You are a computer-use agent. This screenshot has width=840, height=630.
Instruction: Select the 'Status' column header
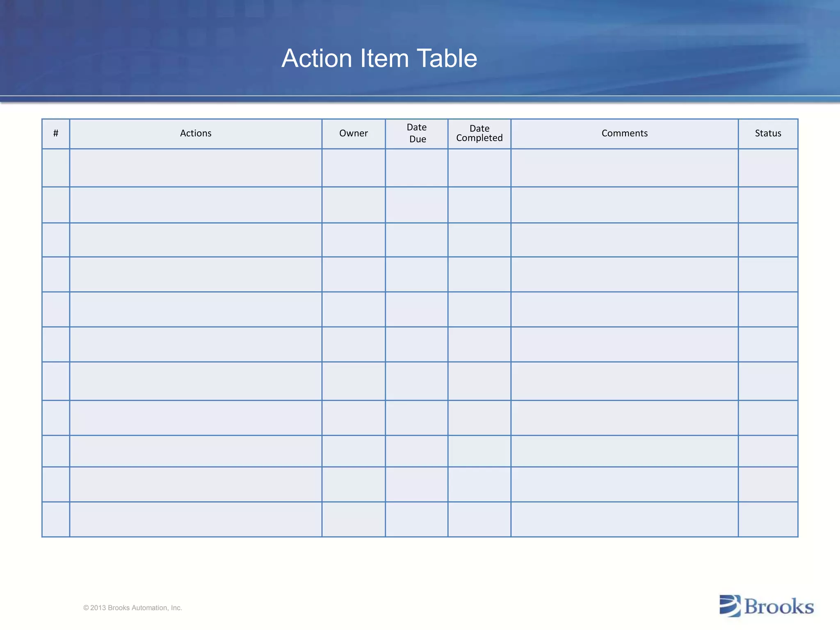pyautogui.click(x=768, y=134)
